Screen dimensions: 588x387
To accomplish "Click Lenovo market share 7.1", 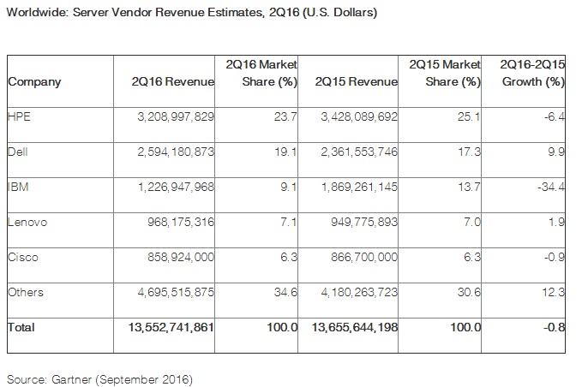I will pyautogui.click(x=289, y=222).
